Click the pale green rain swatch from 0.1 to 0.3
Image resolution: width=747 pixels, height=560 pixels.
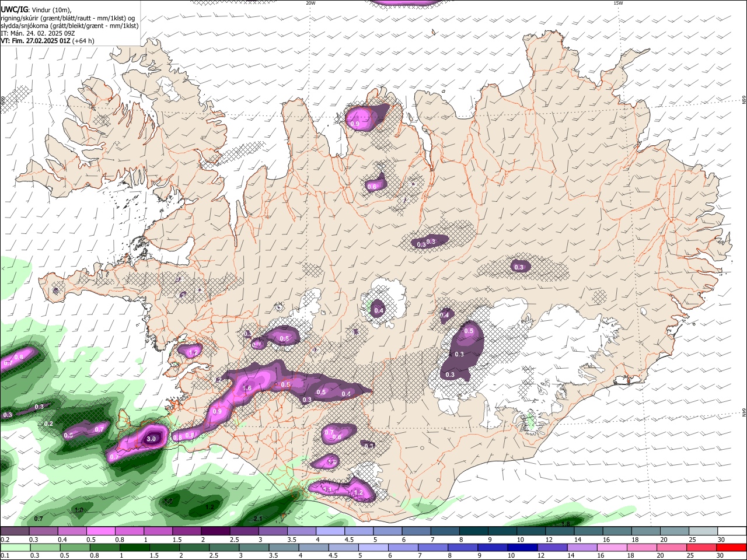(x=15, y=547)
